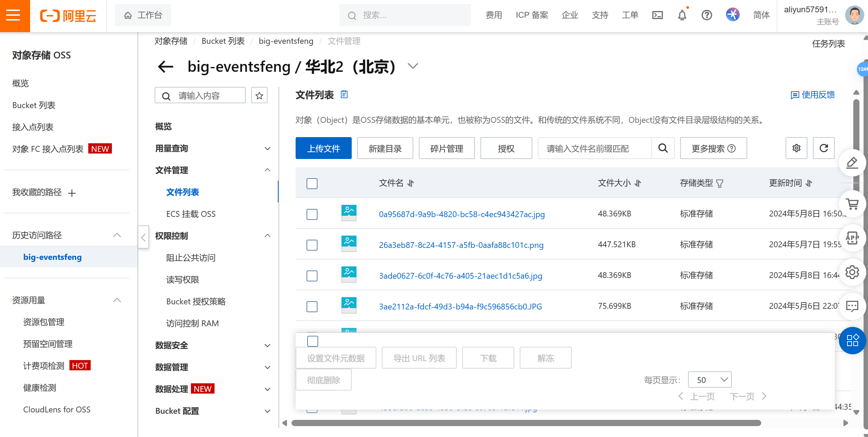868x437 pixels.
Task: Expand the bucket region dropdown chevron
Action: pyautogui.click(x=413, y=66)
